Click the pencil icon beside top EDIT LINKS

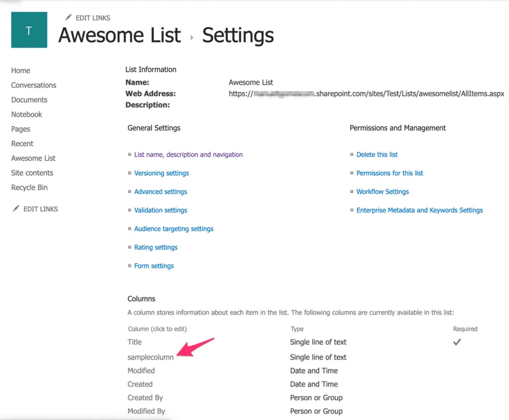68,18
